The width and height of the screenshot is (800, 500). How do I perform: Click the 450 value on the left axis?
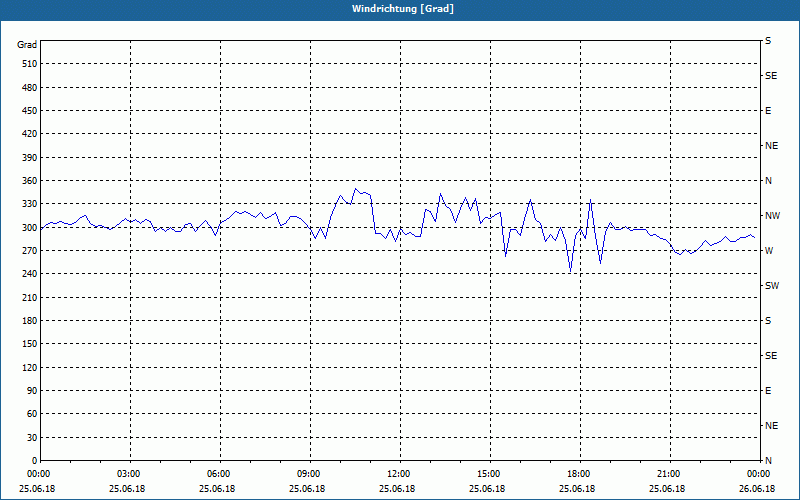click(x=30, y=111)
